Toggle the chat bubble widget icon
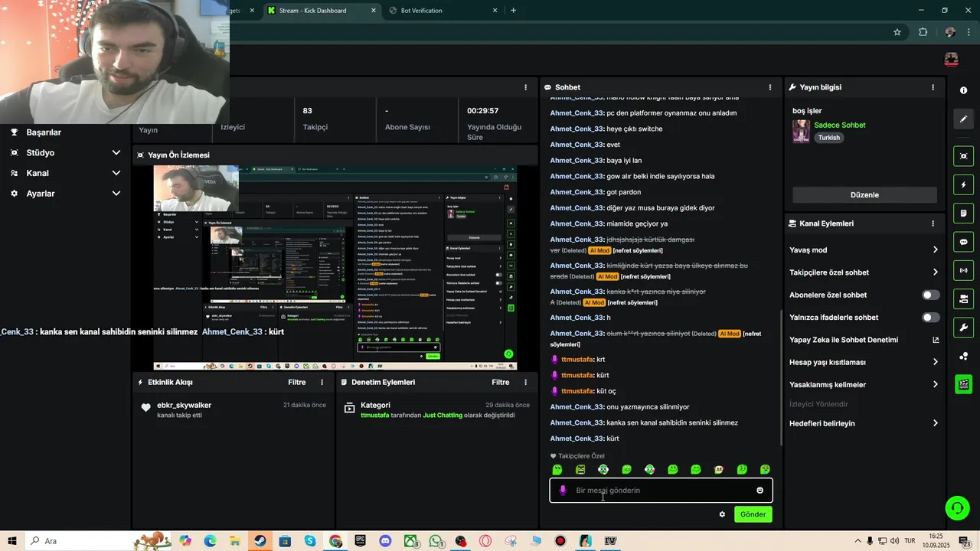980x551 pixels. [963, 242]
